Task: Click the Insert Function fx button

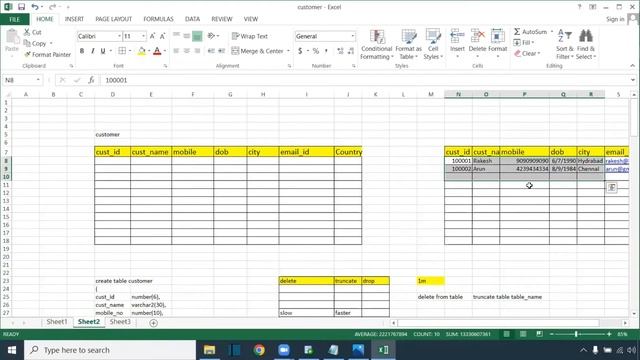Action: tap(91, 80)
